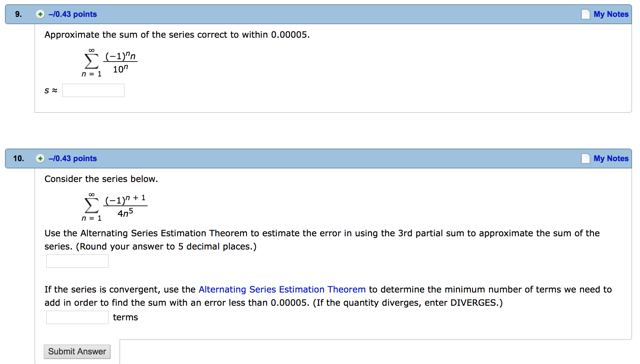Image resolution: width=640 pixels, height=364 pixels.
Task: Select the note document icon next to question 10
Action: coord(586,159)
